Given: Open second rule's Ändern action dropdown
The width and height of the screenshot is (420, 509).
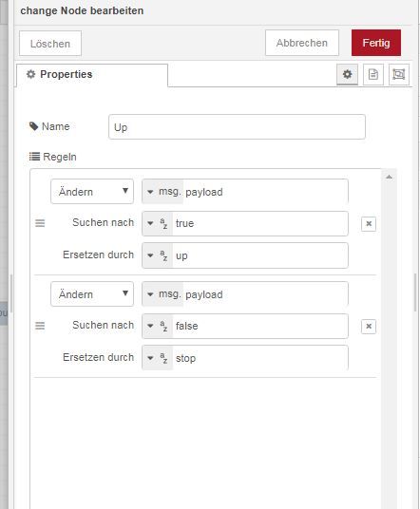Looking at the screenshot, I should pos(92,293).
